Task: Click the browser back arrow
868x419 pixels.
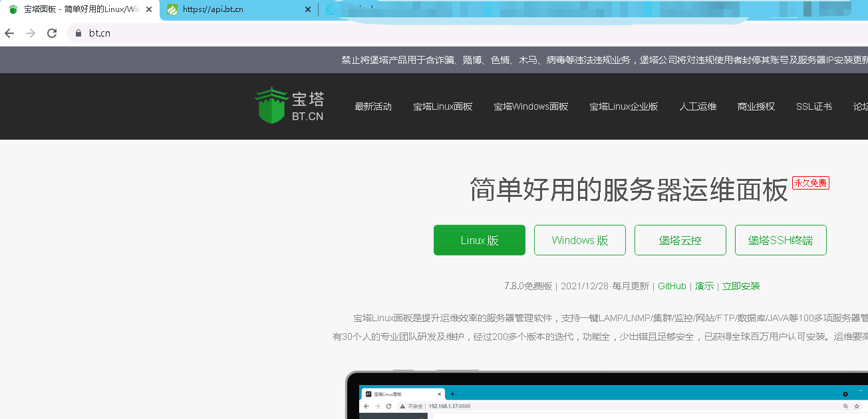Action: (9, 33)
